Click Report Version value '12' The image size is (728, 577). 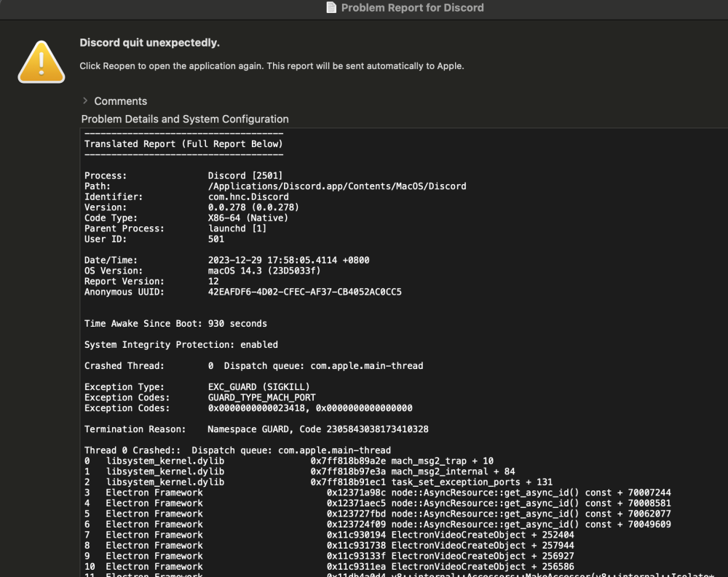click(213, 282)
